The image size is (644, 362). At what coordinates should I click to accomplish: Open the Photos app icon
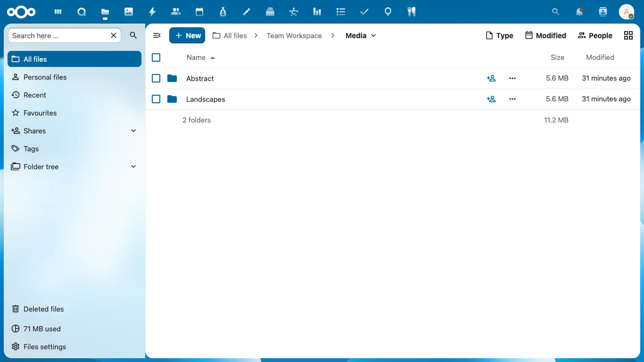pyautogui.click(x=129, y=12)
